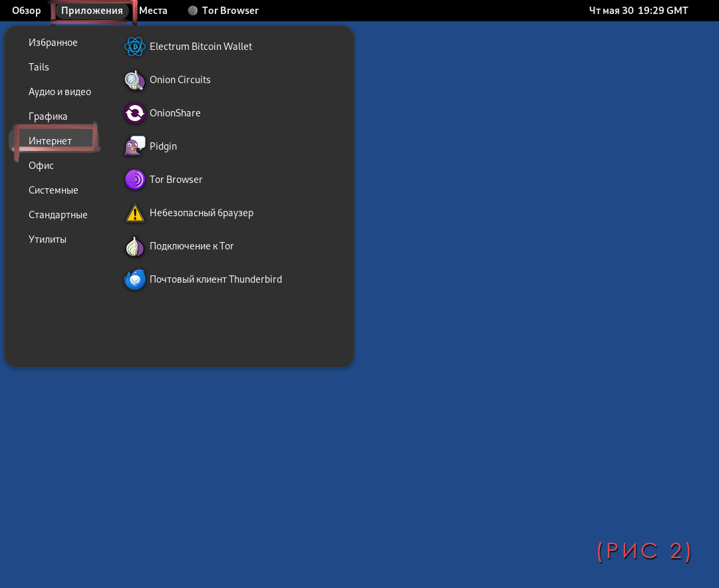Open Tor Browser purple onion icon

pyautogui.click(x=135, y=180)
